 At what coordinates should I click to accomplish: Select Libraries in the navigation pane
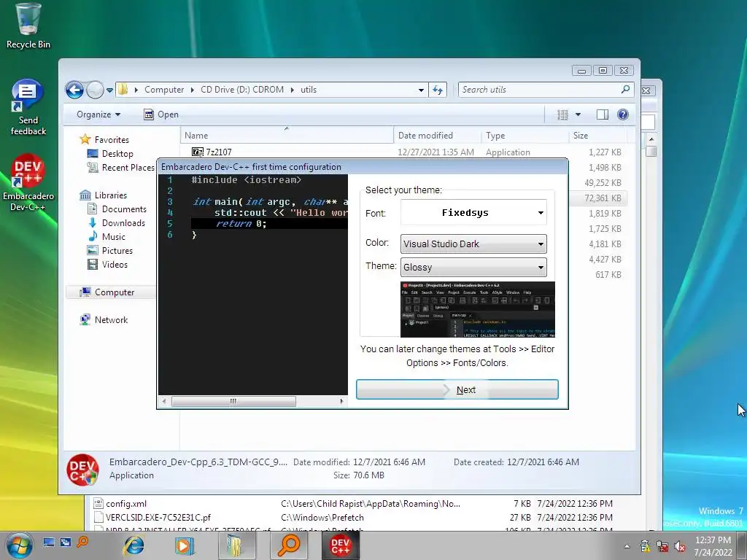[111, 195]
